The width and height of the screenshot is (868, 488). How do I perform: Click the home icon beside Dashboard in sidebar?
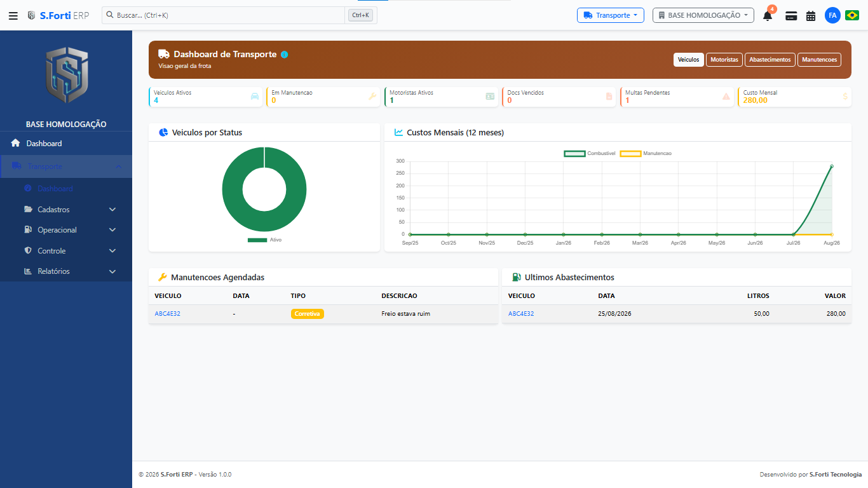coord(16,144)
